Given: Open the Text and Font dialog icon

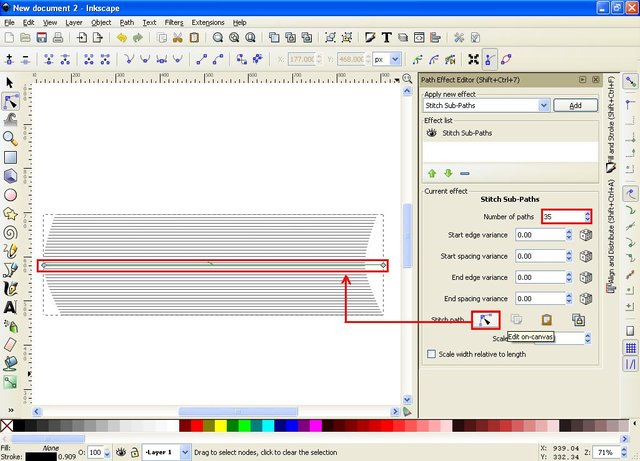Looking at the screenshot, I should (386, 38).
